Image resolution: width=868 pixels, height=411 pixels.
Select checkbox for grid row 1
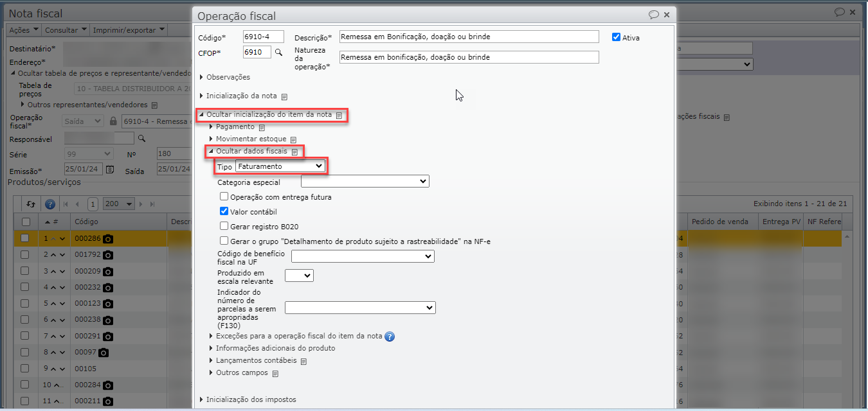tap(25, 238)
